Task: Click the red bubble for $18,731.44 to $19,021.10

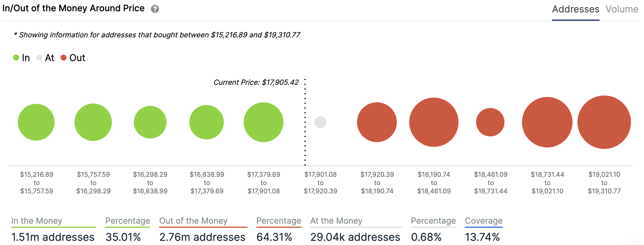Action: 547,122
